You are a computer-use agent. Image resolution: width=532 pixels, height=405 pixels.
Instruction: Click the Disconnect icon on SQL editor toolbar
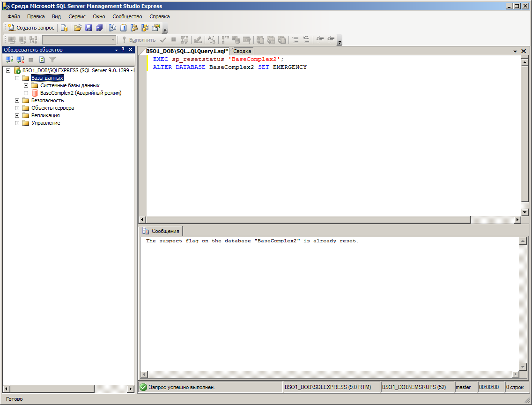pyautogui.click(x=23, y=40)
